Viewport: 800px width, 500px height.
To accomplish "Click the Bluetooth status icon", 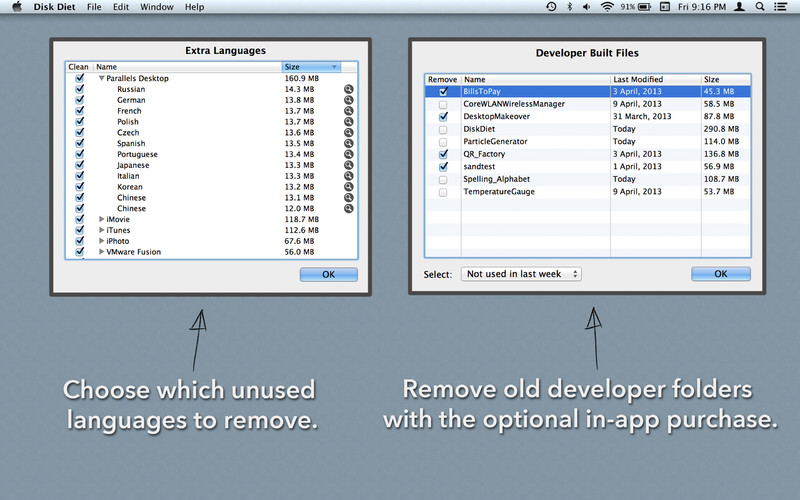I will 569,7.
